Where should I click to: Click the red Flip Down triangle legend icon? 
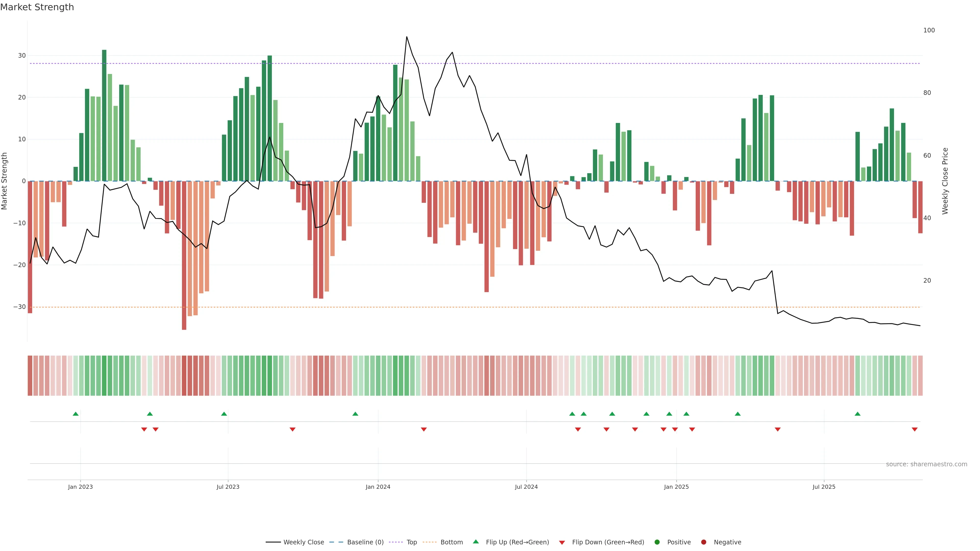point(562,542)
